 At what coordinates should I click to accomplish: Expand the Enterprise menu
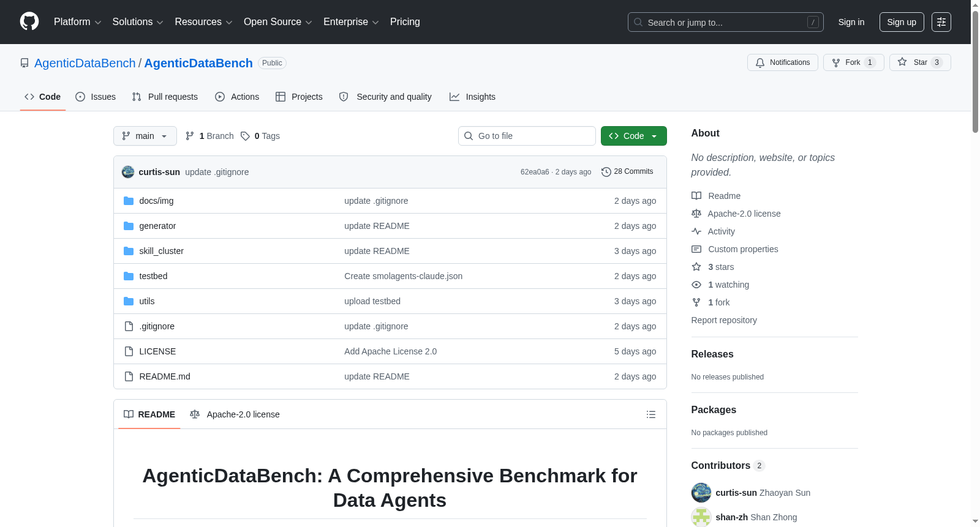pos(351,22)
